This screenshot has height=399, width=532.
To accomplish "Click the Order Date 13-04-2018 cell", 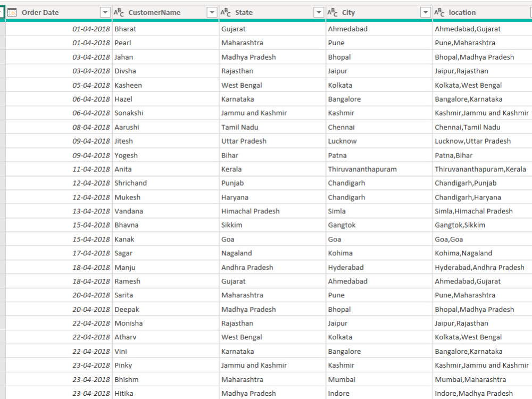I will point(59,211).
